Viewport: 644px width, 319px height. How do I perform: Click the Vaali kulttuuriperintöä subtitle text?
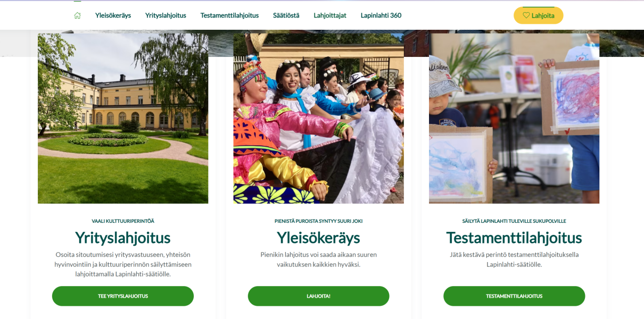(x=123, y=221)
